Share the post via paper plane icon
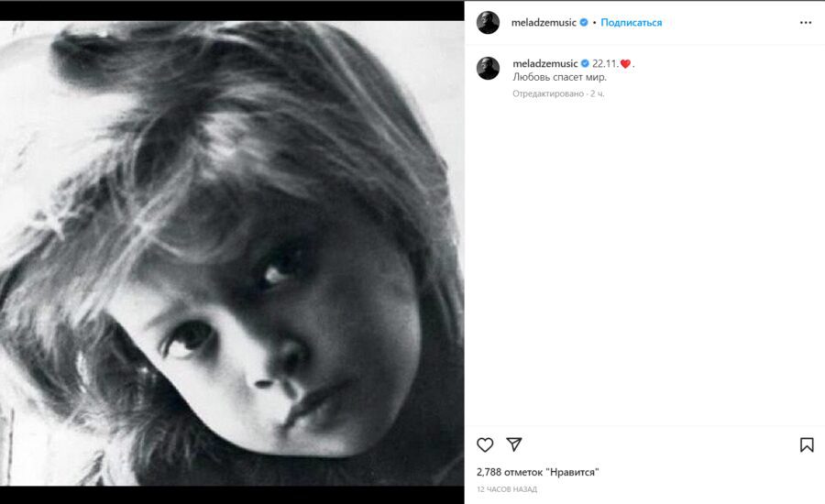 514,444
